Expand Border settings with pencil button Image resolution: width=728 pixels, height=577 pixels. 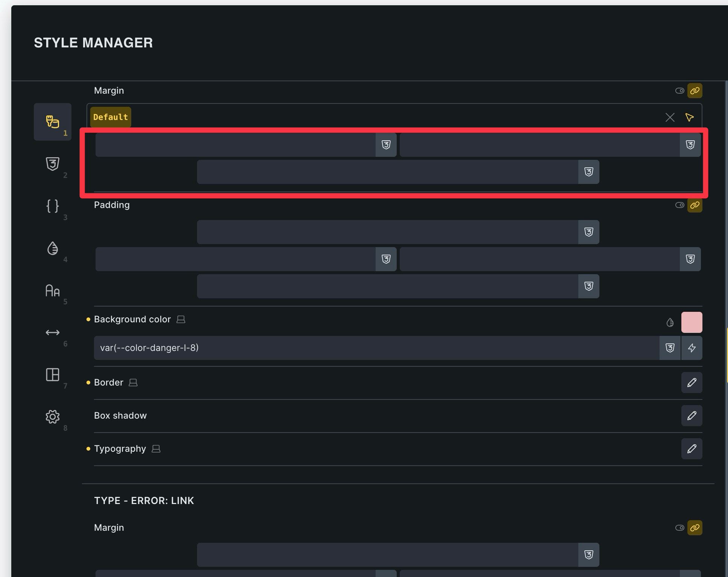click(692, 383)
